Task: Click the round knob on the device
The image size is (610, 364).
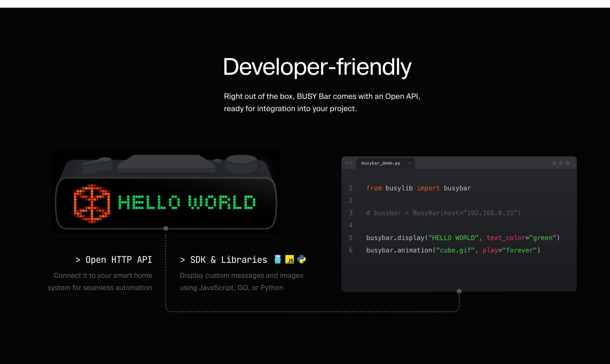Action: click(x=242, y=164)
